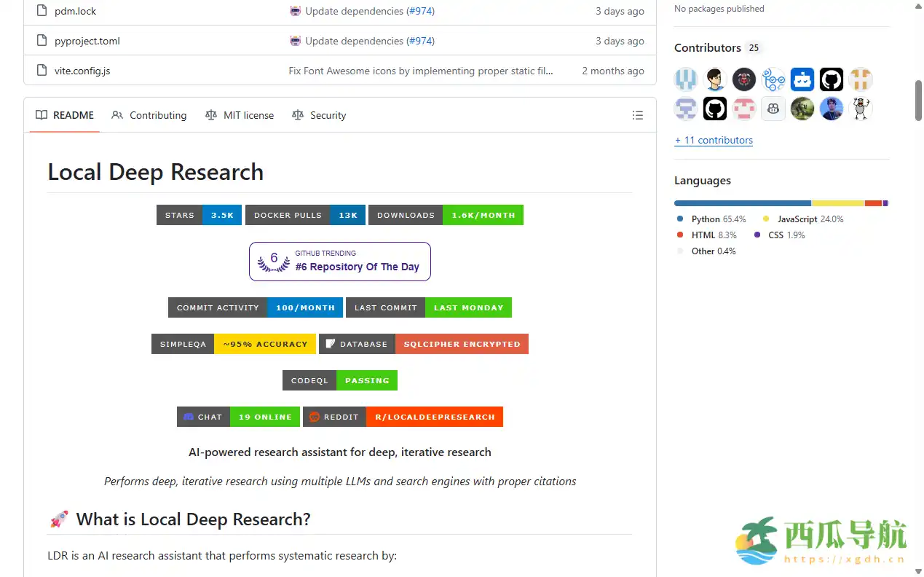Viewport: 924px width, 577px height.
Task: Click the first contributor avatar
Action: click(685, 79)
